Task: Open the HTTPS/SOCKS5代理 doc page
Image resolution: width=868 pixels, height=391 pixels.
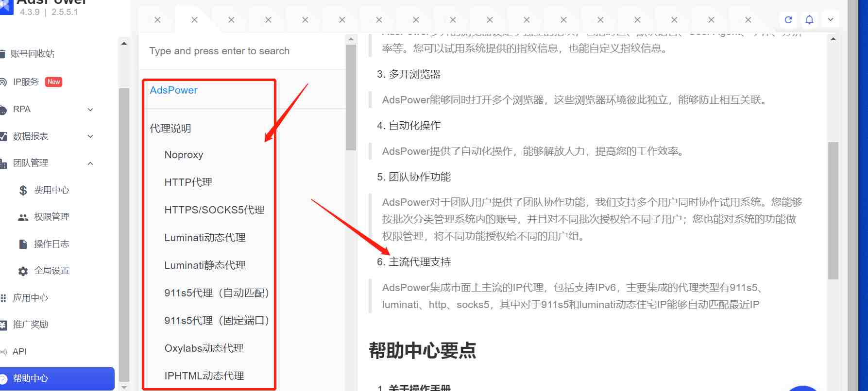Action: pyautogui.click(x=214, y=210)
